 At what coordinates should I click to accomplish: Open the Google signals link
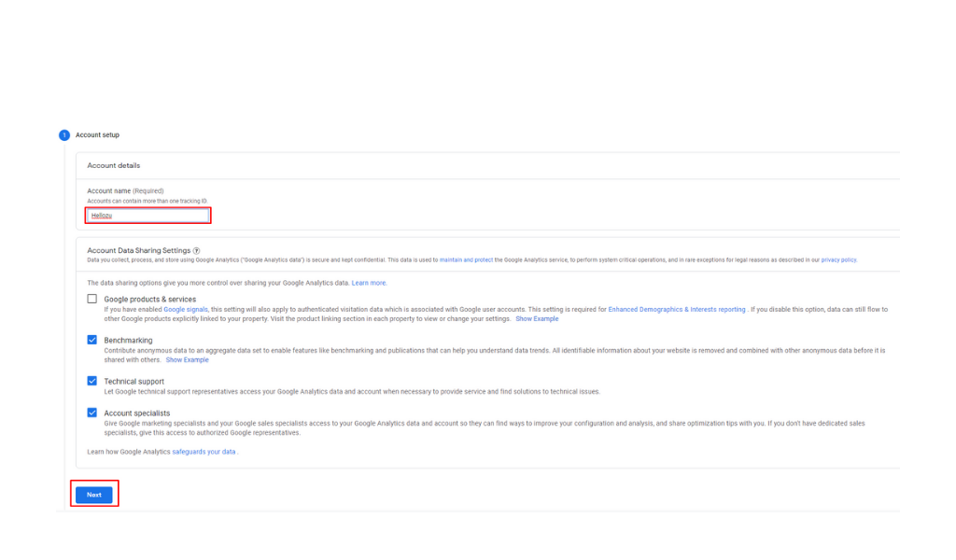point(187,309)
